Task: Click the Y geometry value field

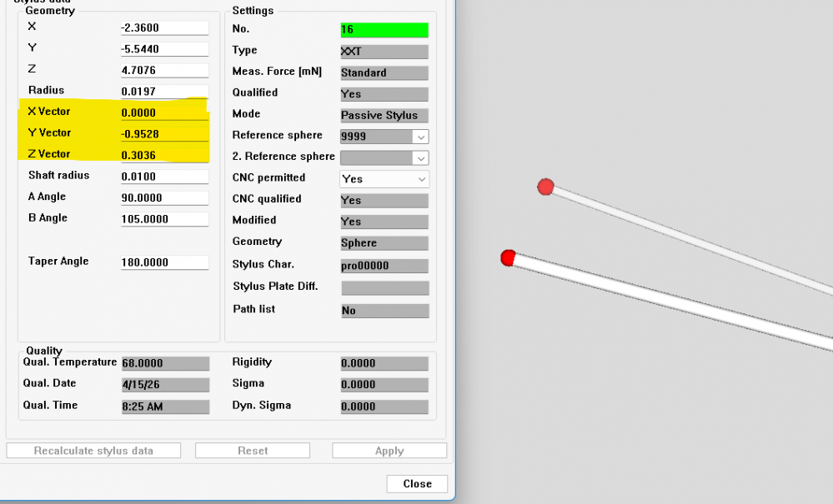Action: [164, 49]
